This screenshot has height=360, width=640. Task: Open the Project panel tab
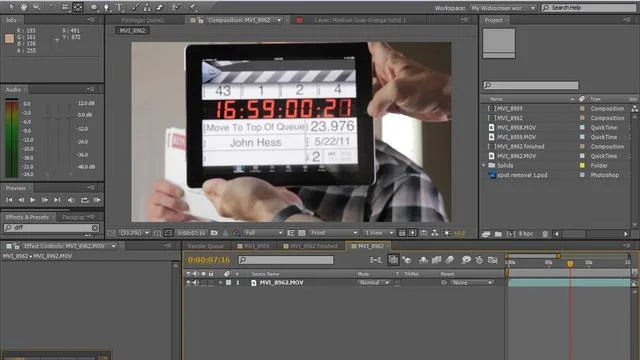493,20
